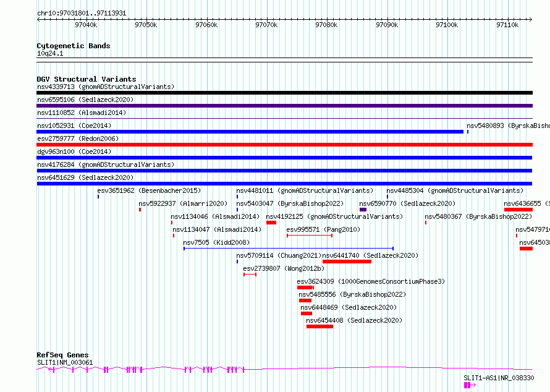The height and width of the screenshot is (392, 550).
Task: Open nsv6451629 Sedlazeck2020 variant label
Action: tap(85, 177)
